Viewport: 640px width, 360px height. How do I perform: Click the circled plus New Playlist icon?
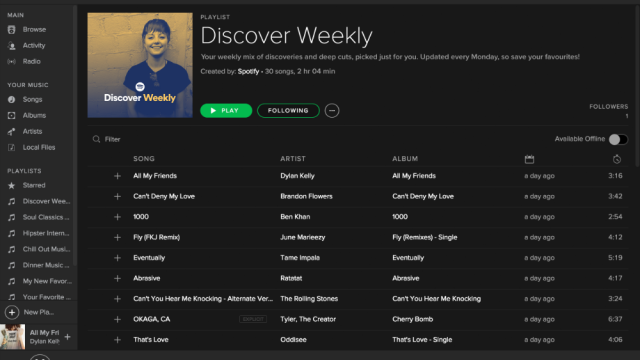12,312
